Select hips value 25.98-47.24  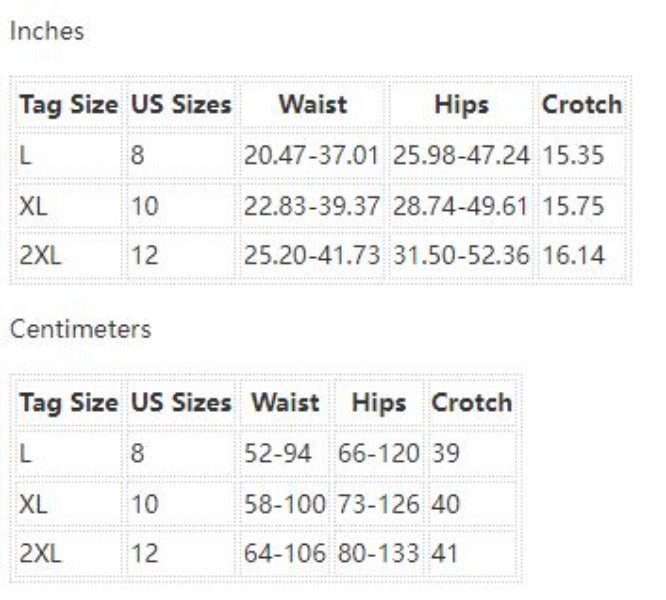point(461,156)
